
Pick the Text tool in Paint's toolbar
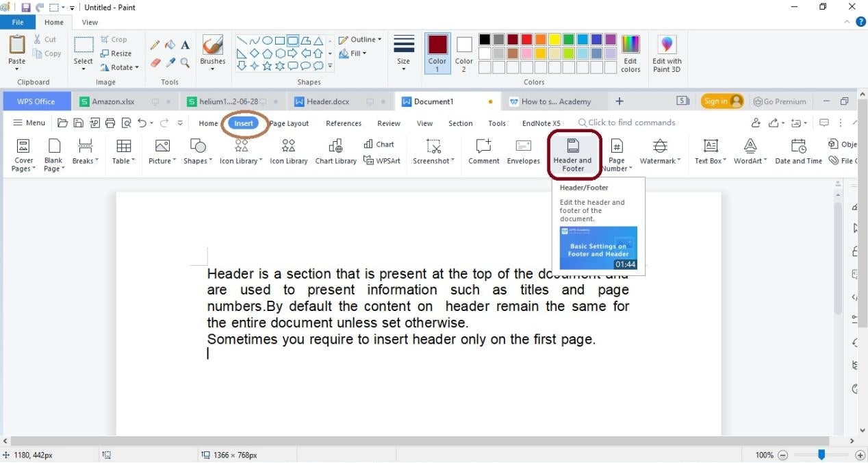pyautogui.click(x=185, y=45)
